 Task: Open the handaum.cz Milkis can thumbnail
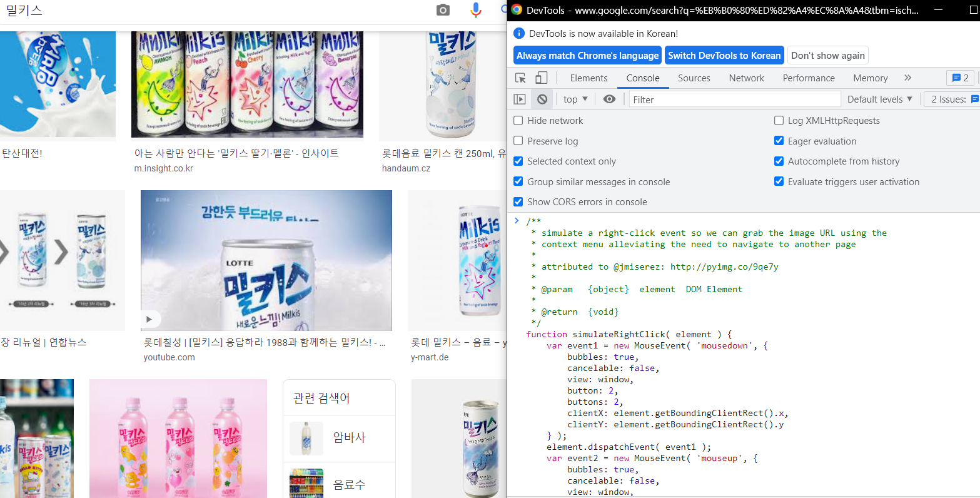443,86
